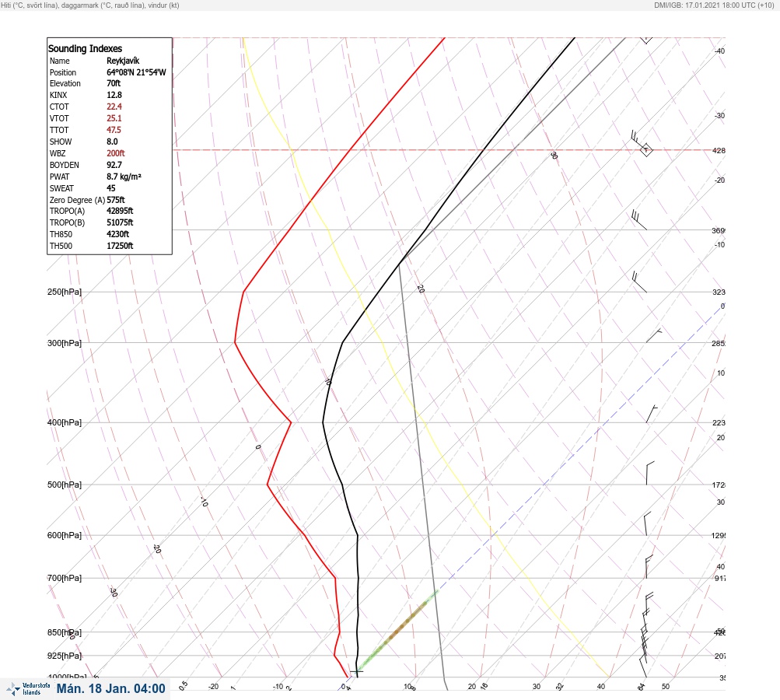Click the Reykjavík station name value
780x700 pixels.
123,61
